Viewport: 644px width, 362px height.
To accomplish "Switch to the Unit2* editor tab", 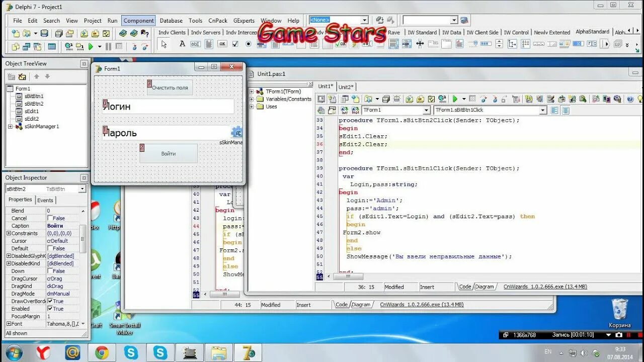I will (x=346, y=87).
